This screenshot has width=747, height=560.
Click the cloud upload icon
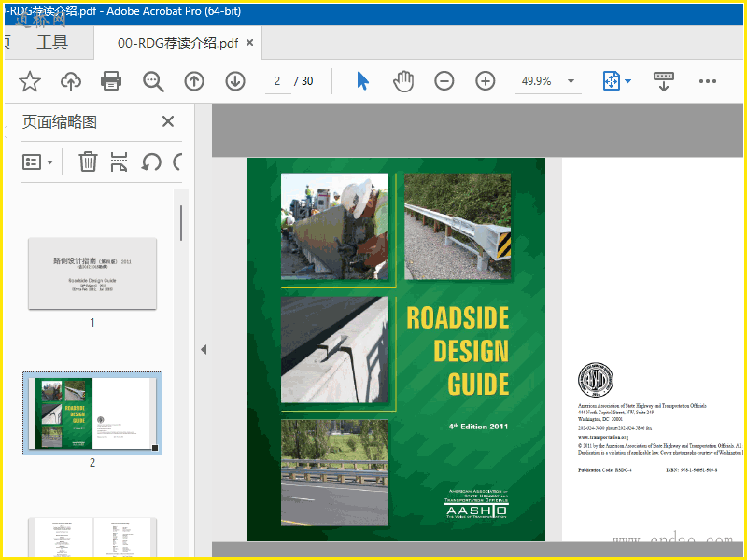click(x=71, y=81)
